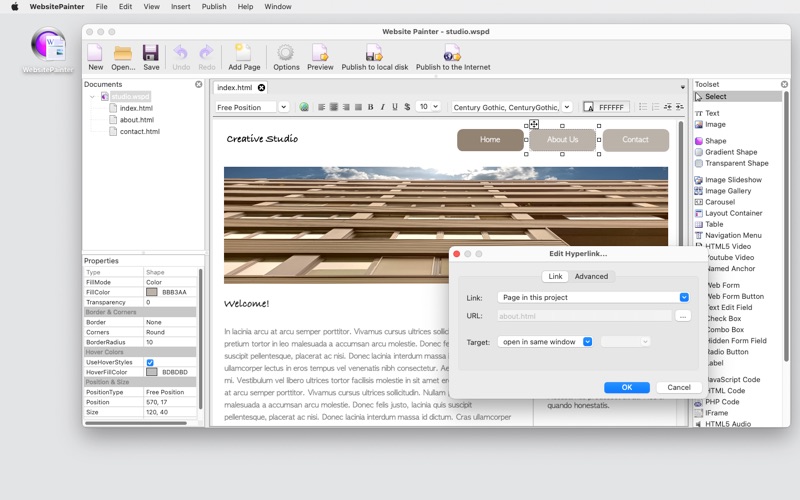The width and height of the screenshot is (800, 500).
Task: Toggle underline text formatting
Action: (395, 107)
